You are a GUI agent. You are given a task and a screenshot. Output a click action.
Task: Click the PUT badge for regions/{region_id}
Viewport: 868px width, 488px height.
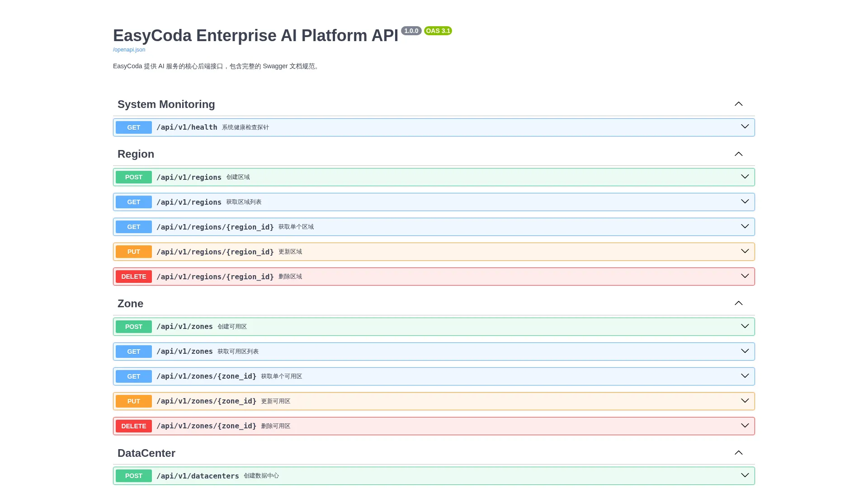point(134,252)
